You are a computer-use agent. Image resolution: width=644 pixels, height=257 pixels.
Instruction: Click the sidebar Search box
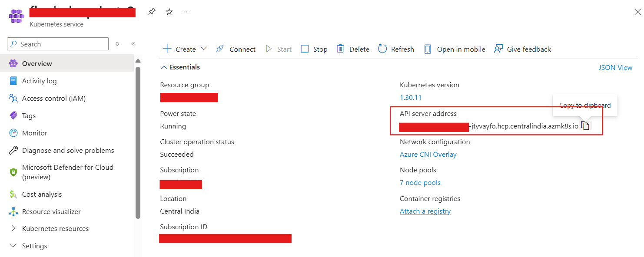point(58,44)
